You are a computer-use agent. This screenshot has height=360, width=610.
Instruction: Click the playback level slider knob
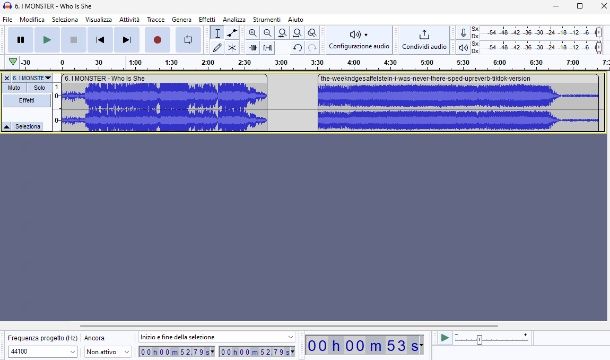coord(598,47)
